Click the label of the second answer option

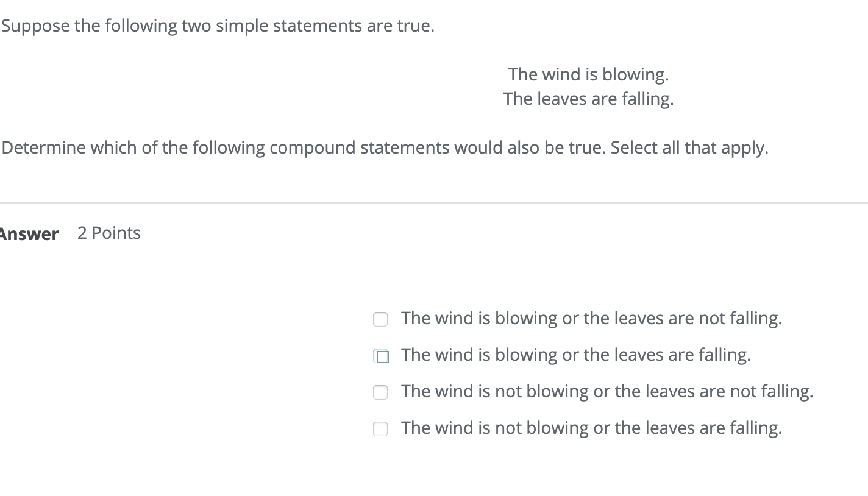coord(575,355)
